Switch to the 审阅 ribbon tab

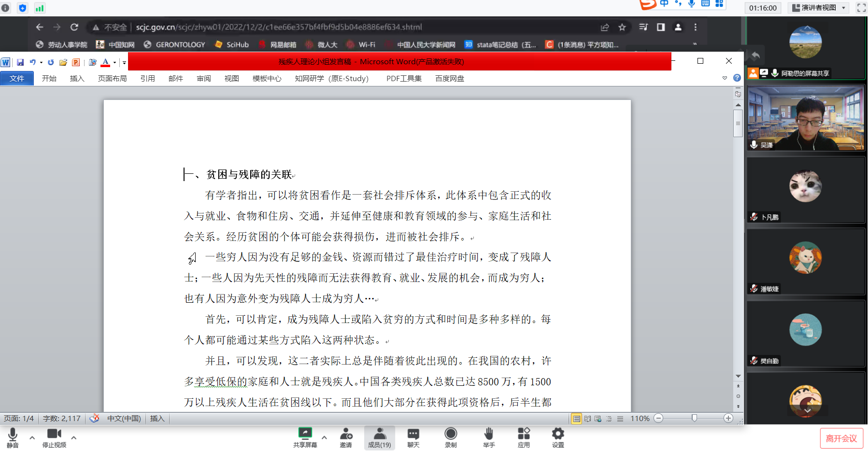pos(203,78)
